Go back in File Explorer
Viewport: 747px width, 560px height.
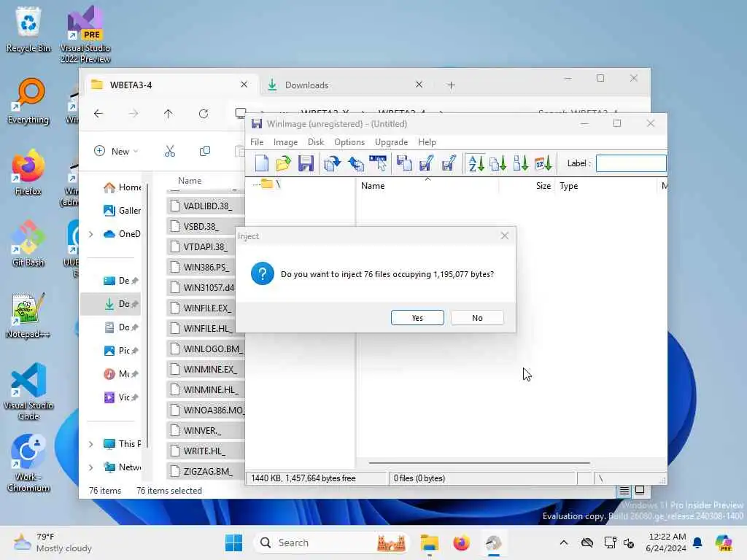(x=98, y=113)
